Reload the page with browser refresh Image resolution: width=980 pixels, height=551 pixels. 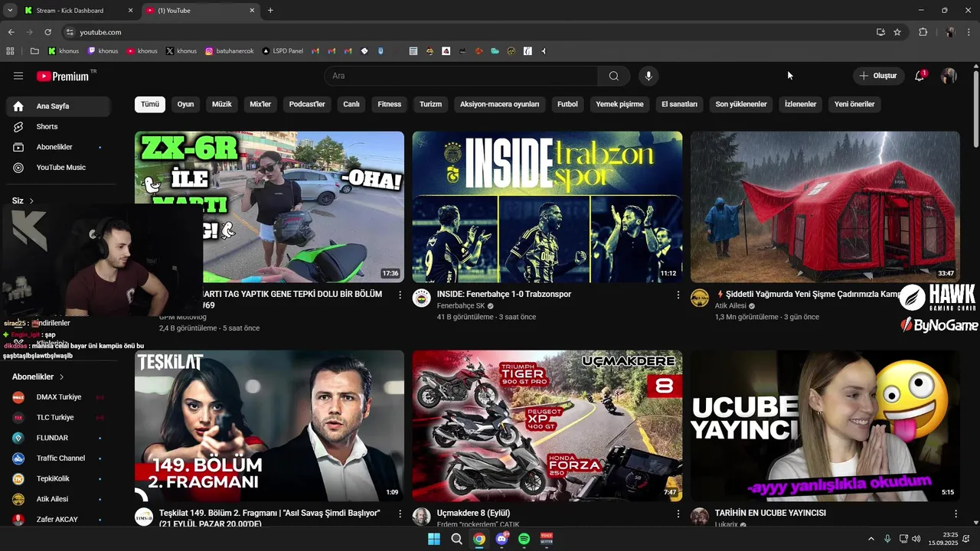(47, 32)
